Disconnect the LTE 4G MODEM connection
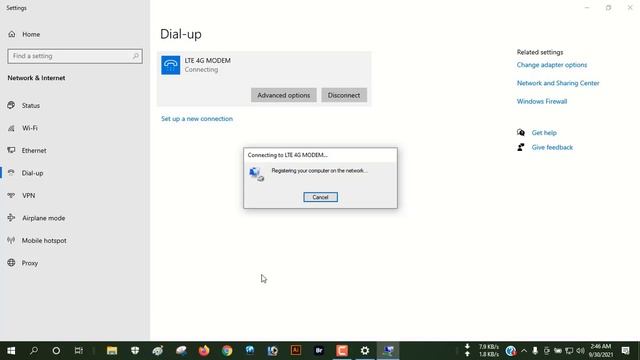This screenshot has height=360, width=640. pyautogui.click(x=344, y=95)
